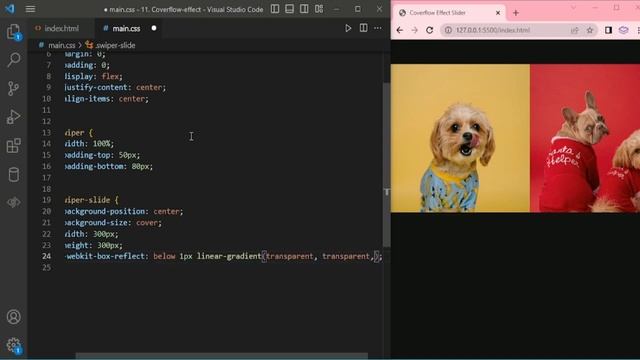Click the '100%' width value
This screenshot has width=640, height=360.
pyautogui.click(x=102, y=144)
